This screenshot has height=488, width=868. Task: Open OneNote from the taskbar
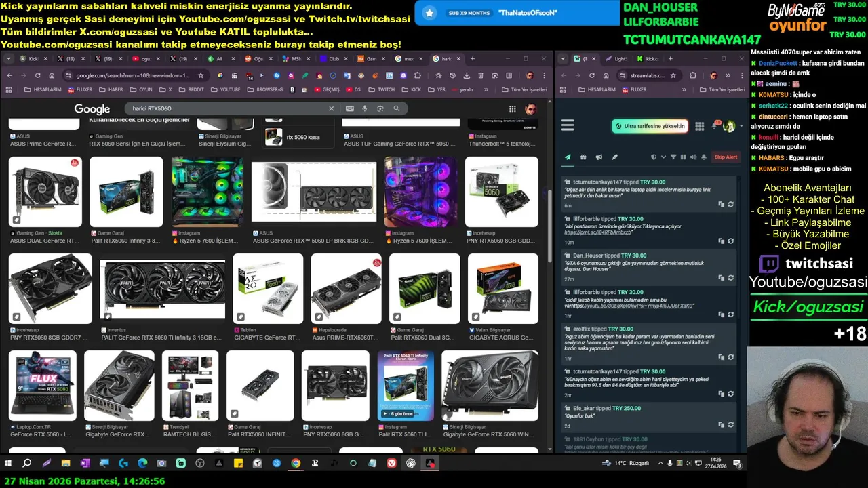point(85,463)
